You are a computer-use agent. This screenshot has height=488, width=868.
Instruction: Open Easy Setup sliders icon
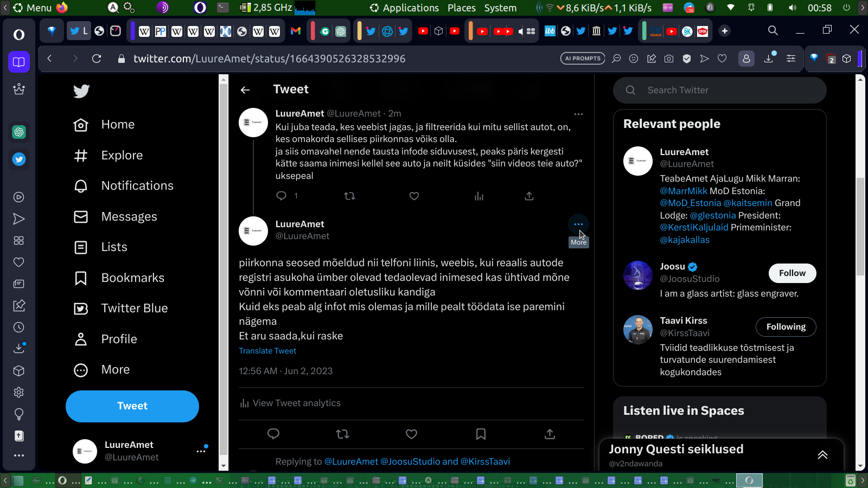tap(791, 59)
